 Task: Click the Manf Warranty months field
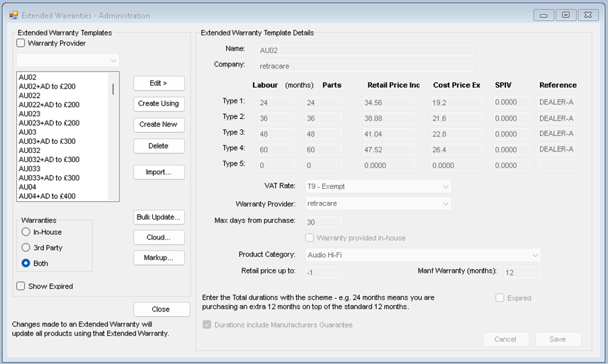tap(522, 273)
